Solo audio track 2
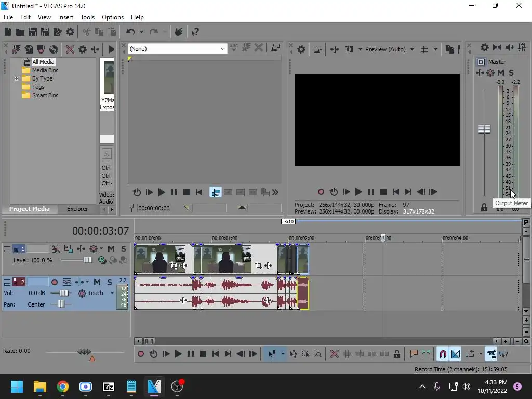The height and width of the screenshot is (399, 532). 109,282
